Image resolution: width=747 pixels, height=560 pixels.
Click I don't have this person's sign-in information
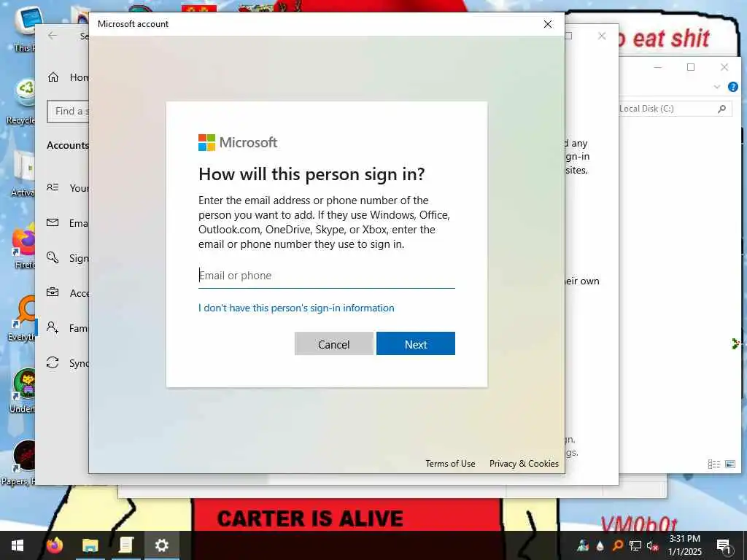296,308
